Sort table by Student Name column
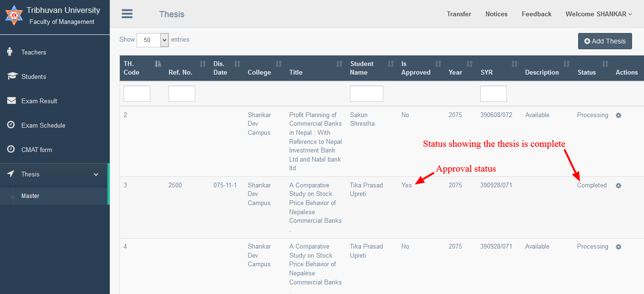This screenshot has height=294, width=644. click(x=372, y=68)
